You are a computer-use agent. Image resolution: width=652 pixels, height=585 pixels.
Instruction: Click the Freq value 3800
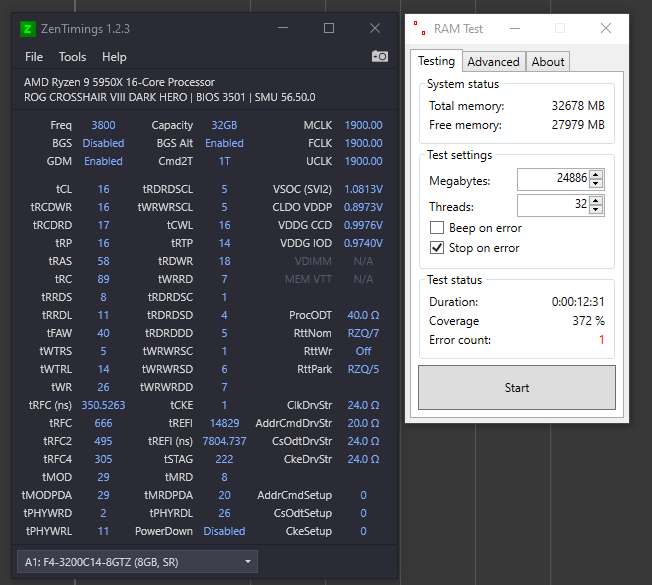coord(103,125)
